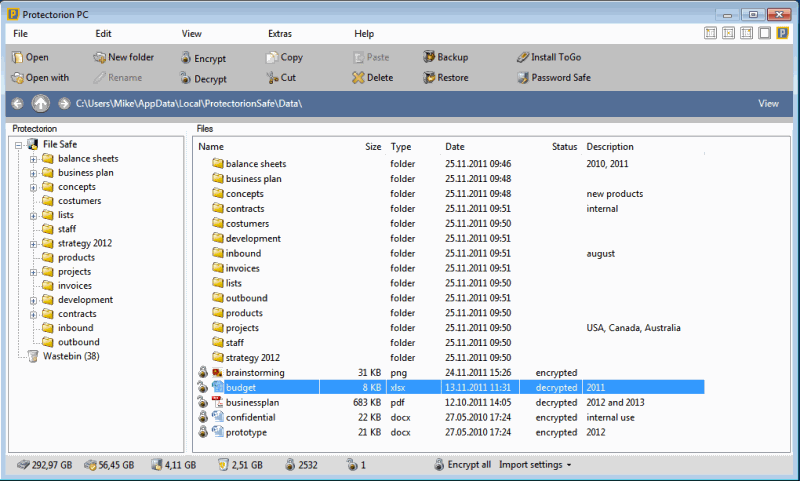This screenshot has width=800, height=481.
Task: Click the Description column header
Action: 610,147
